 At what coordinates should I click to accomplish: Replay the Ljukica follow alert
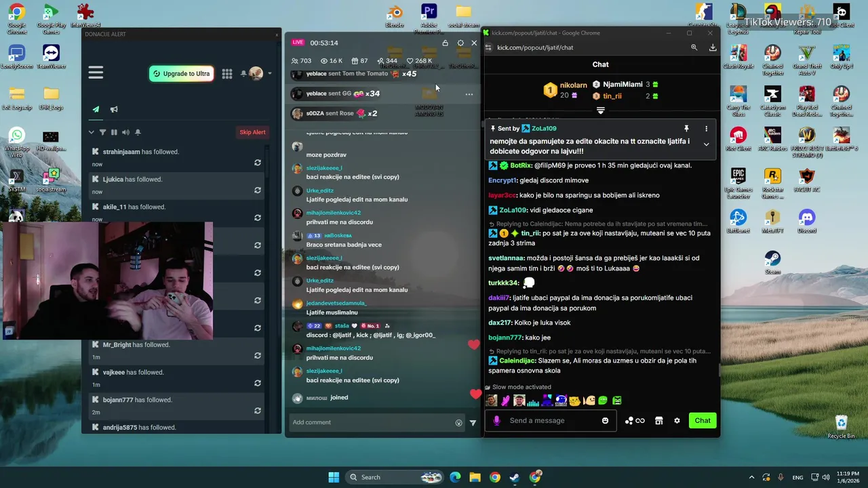click(258, 190)
